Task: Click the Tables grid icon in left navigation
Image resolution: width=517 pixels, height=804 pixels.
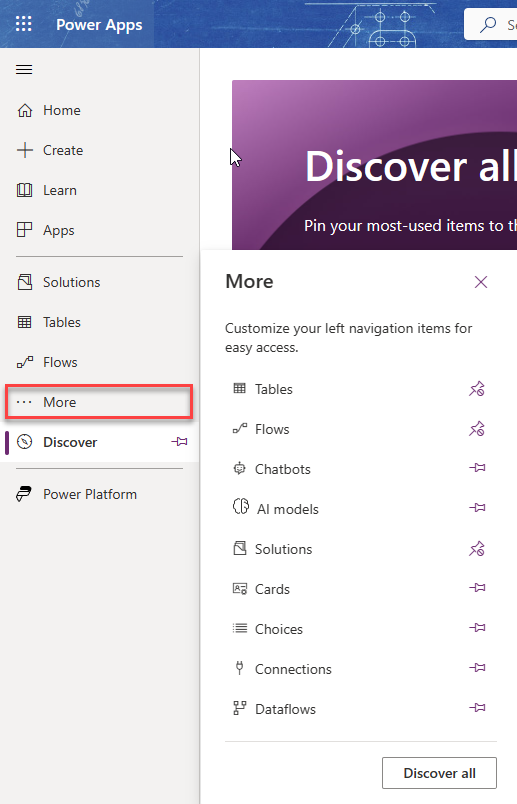Action: point(25,322)
